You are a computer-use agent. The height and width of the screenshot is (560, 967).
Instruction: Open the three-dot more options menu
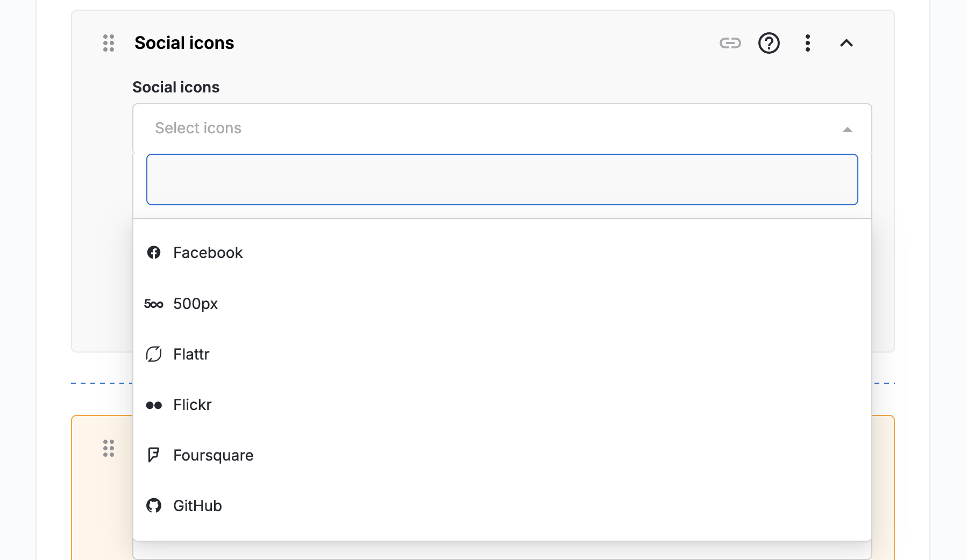[808, 43]
